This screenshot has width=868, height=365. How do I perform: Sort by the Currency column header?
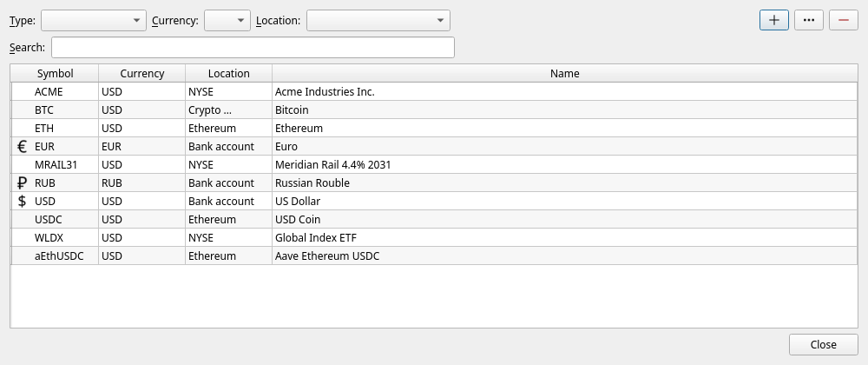coord(142,73)
